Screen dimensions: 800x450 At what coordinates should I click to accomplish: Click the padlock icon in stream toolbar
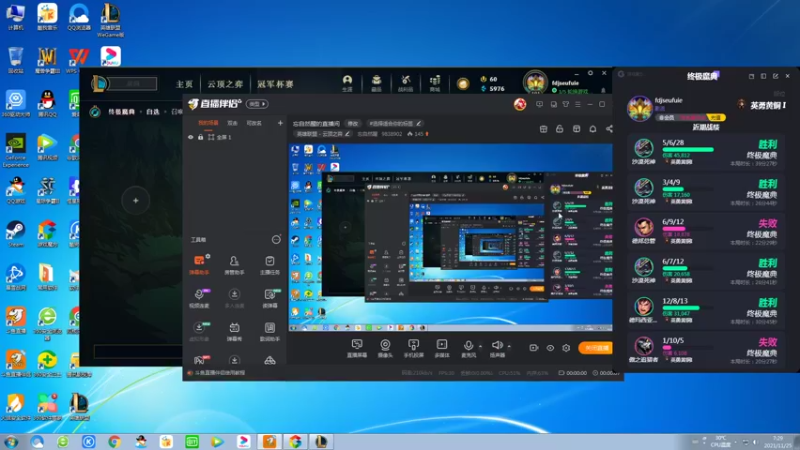click(560, 129)
